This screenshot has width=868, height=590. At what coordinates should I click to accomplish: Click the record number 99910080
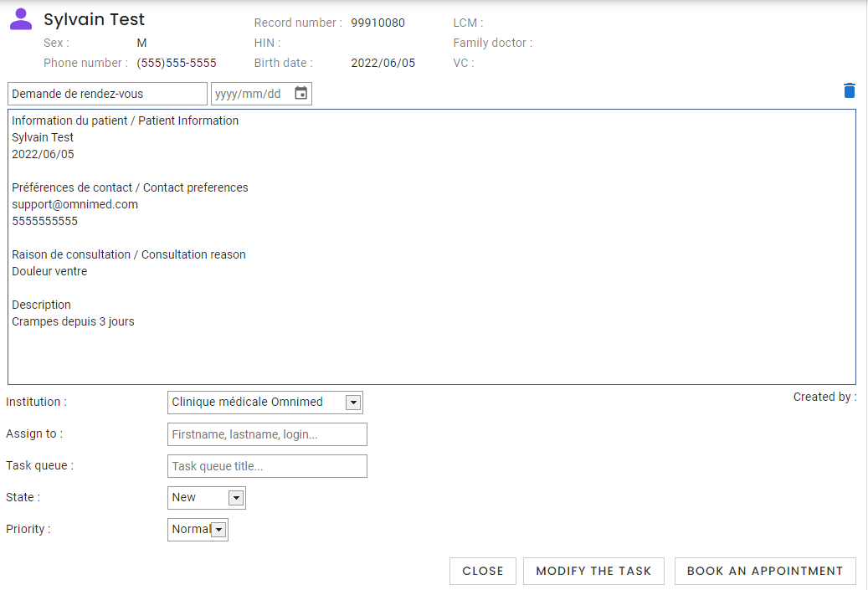point(378,23)
